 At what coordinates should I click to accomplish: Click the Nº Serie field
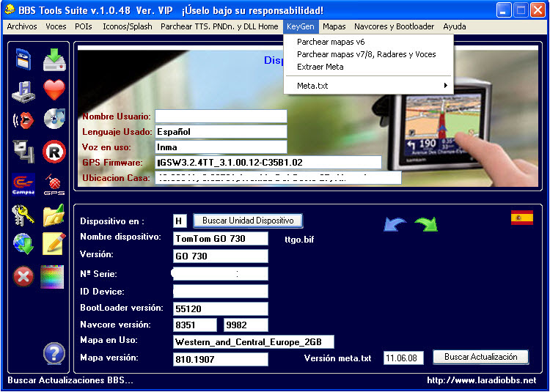(221, 273)
